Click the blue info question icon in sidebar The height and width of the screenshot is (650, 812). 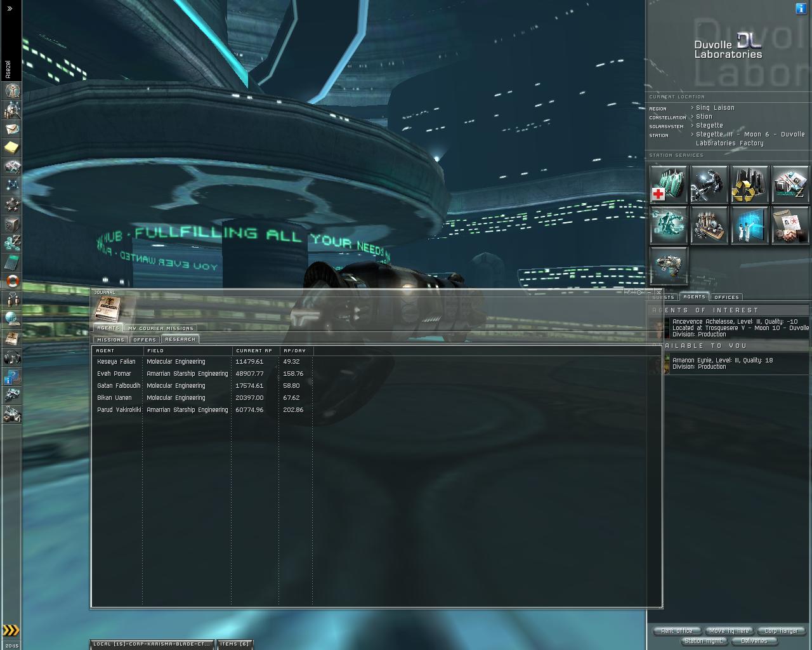click(13, 377)
